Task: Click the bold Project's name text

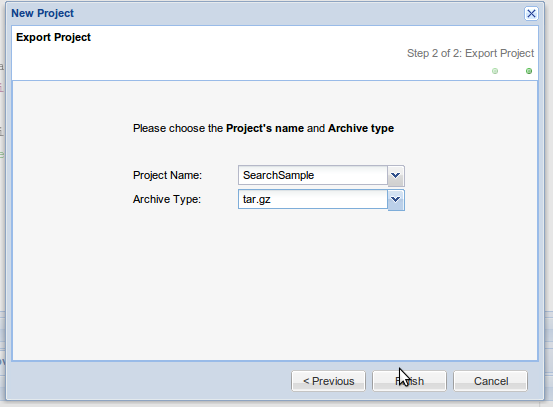Action: tap(265, 128)
